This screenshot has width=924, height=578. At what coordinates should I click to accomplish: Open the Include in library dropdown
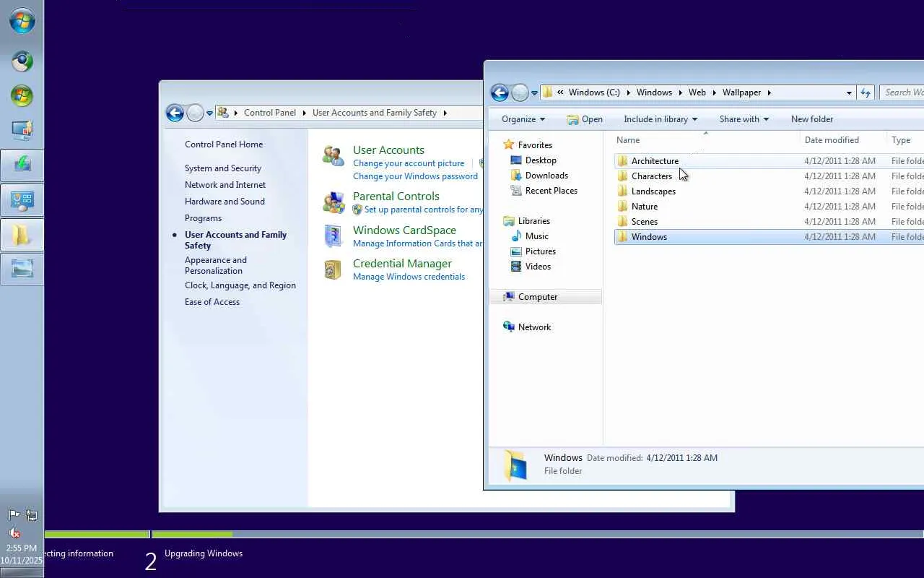point(661,119)
